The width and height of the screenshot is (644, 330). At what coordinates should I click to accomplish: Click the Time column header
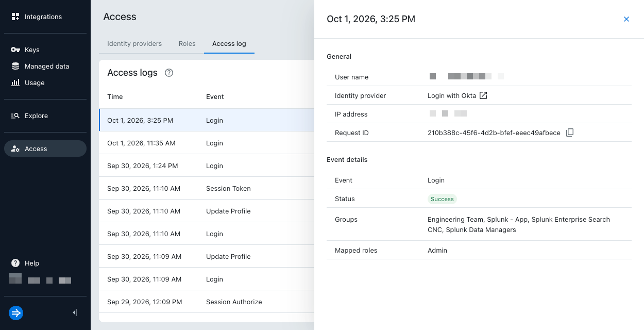click(x=115, y=96)
